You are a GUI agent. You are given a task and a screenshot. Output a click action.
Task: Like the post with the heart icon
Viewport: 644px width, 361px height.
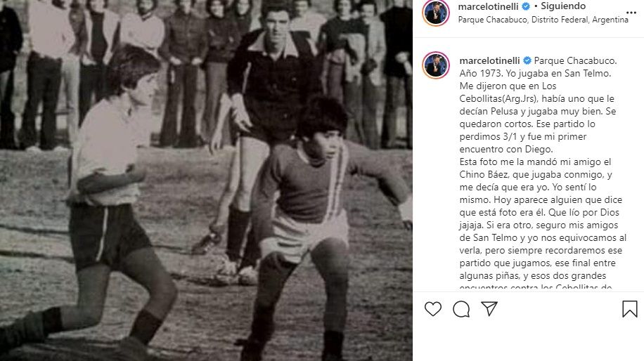(x=433, y=309)
